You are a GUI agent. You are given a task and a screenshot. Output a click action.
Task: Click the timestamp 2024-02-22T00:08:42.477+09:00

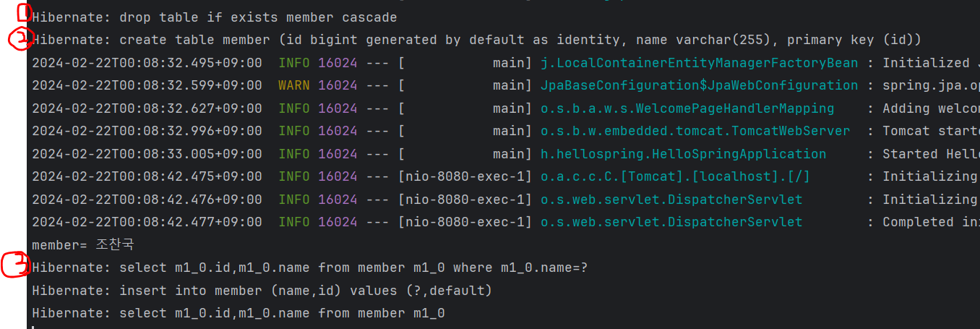[x=147, y=222]
